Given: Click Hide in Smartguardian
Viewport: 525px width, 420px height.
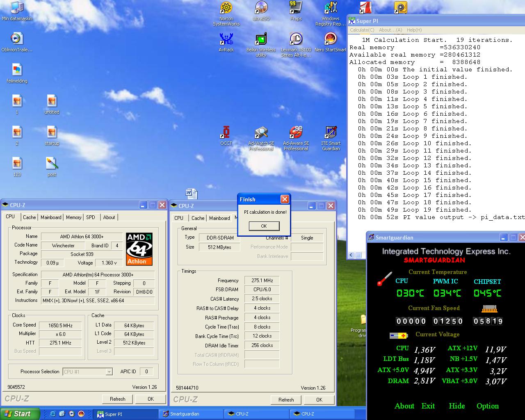Looking at the screenshot, I should (x=457, y=406).
